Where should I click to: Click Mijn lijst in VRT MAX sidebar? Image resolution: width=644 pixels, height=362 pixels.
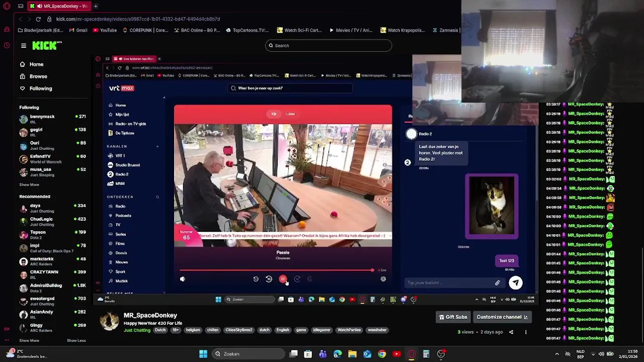click(x=122, y=115)
